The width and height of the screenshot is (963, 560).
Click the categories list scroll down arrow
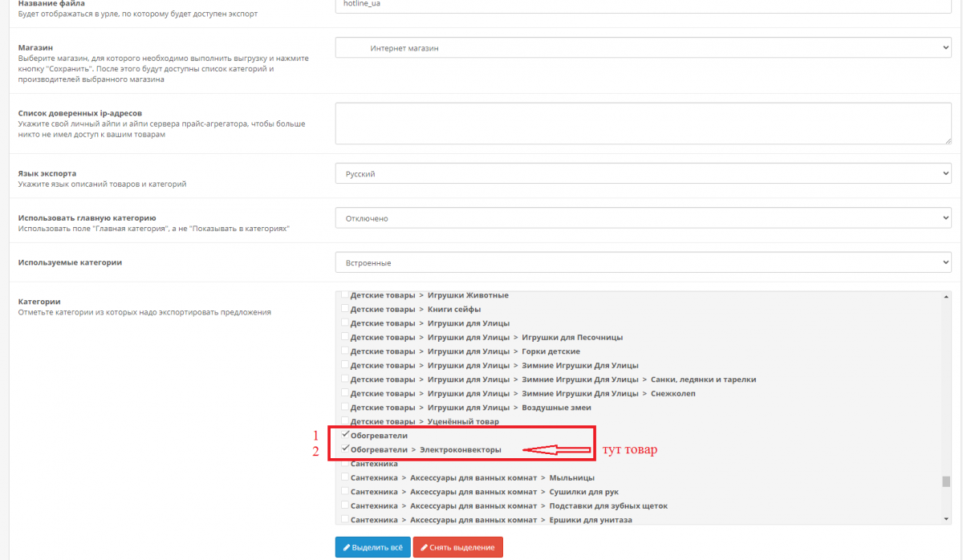(945, 520)
